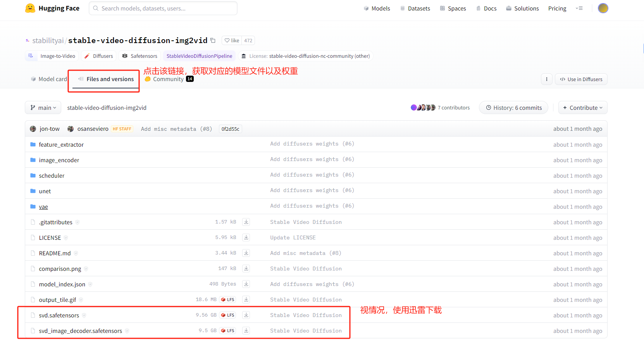
Task: Download svd_image_decoder.safetensors via its download icon
Action: click(246, 331)
